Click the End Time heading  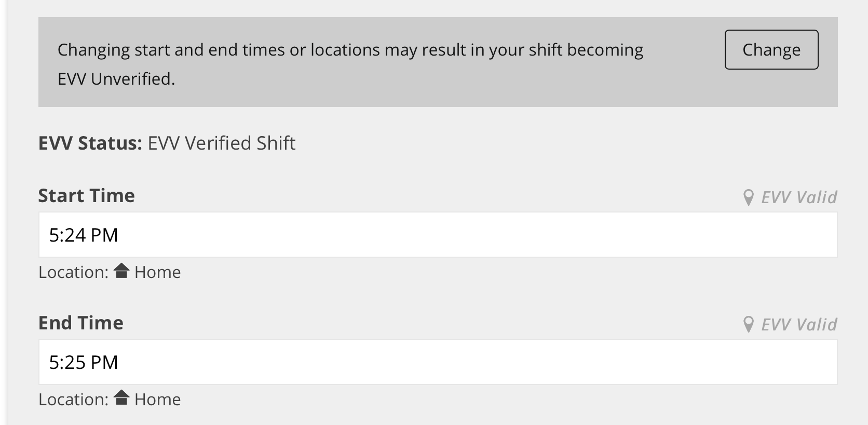[81, 323]
